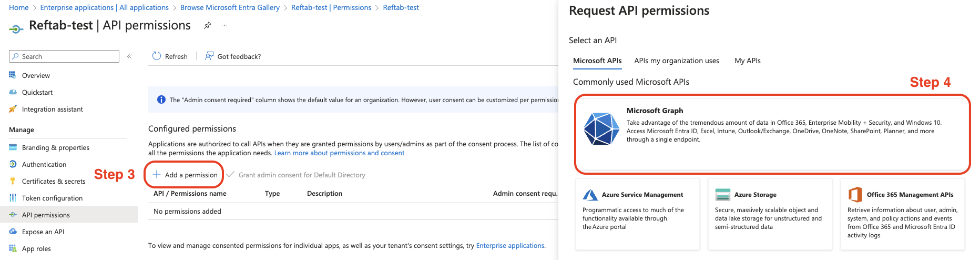This screenshot has height=260, width=980.
Task: Click the plus icon for Add a permission
Action: (x=157, y=174)
